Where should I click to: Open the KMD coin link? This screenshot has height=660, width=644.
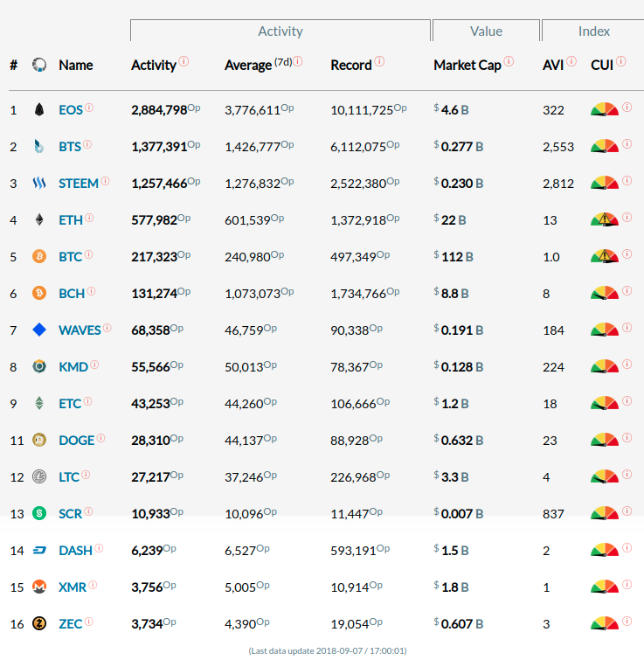click(x=73, y=367)
